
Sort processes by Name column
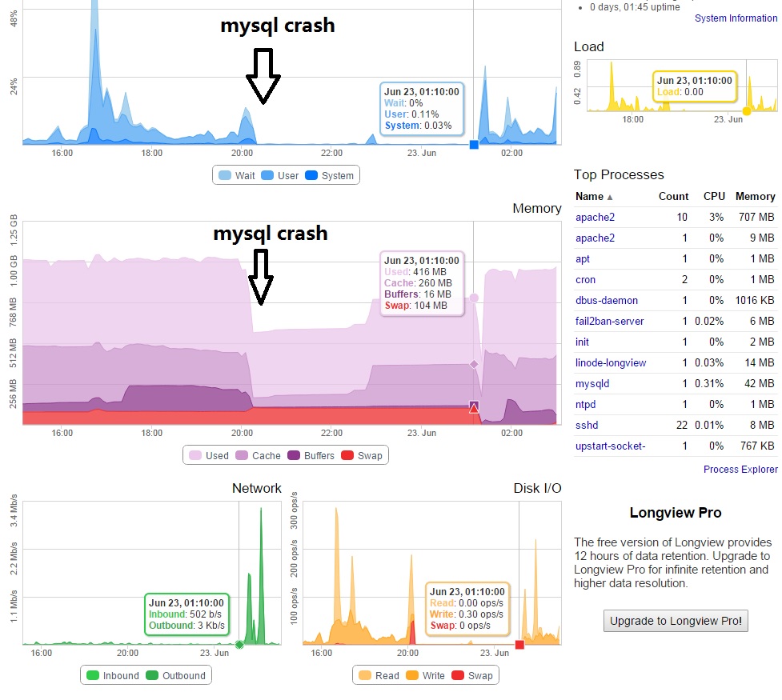[589, 197]
